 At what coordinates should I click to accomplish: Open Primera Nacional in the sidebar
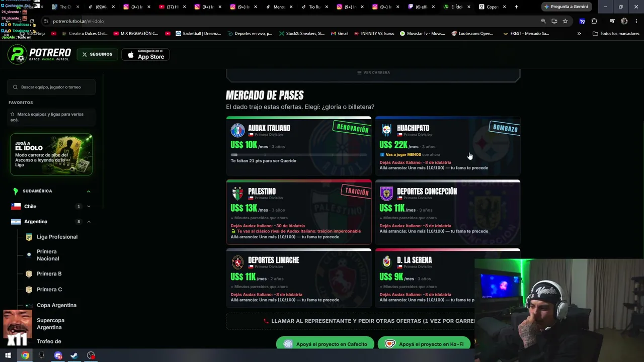tap(48, 255)
